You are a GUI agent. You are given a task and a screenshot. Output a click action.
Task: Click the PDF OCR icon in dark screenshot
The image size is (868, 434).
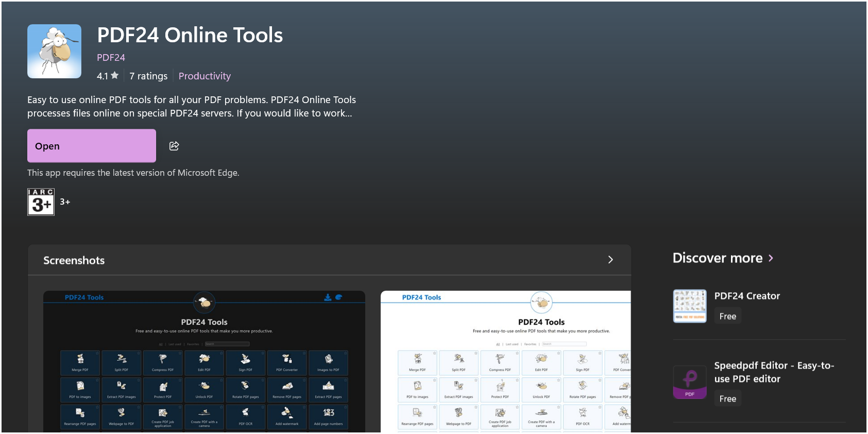[x=245, y=417]
